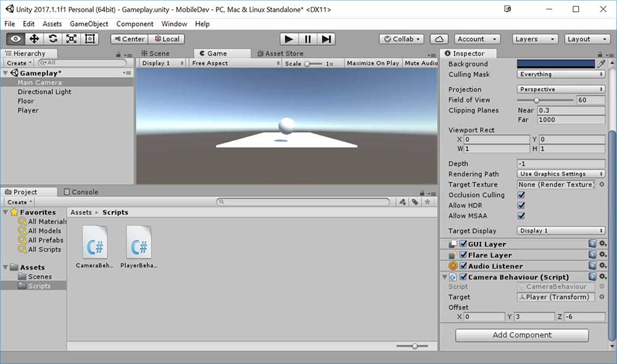Click the Add Component button
The width and height of the screenshot is (617, 364).
(522, 335)
